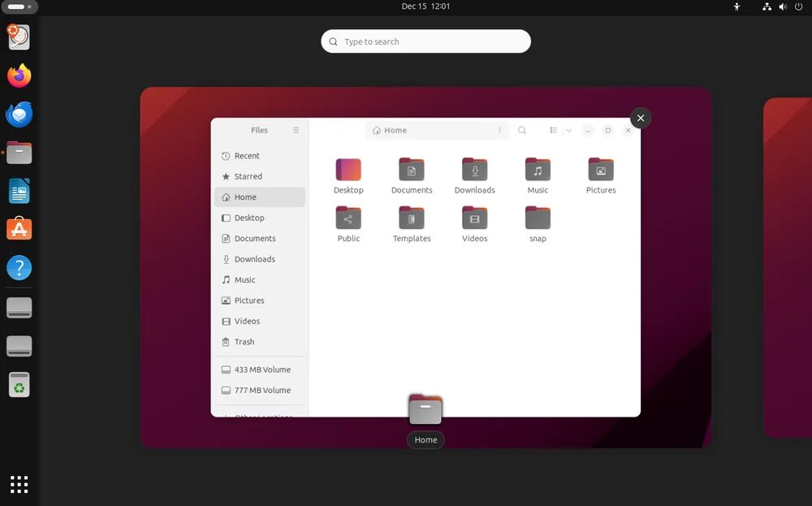The image size is (812, 506).
Task: Open the 777 MB Volume in sidebar
Action: 260,391
